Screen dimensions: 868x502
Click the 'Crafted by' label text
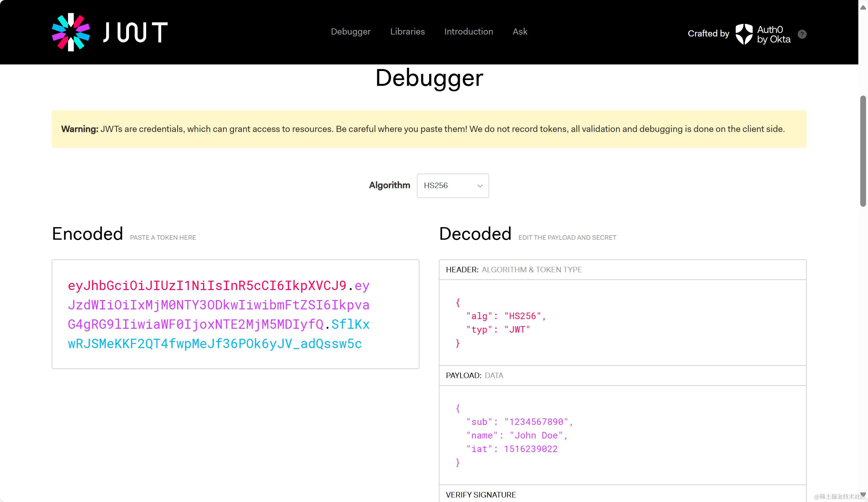click(708, 34)
